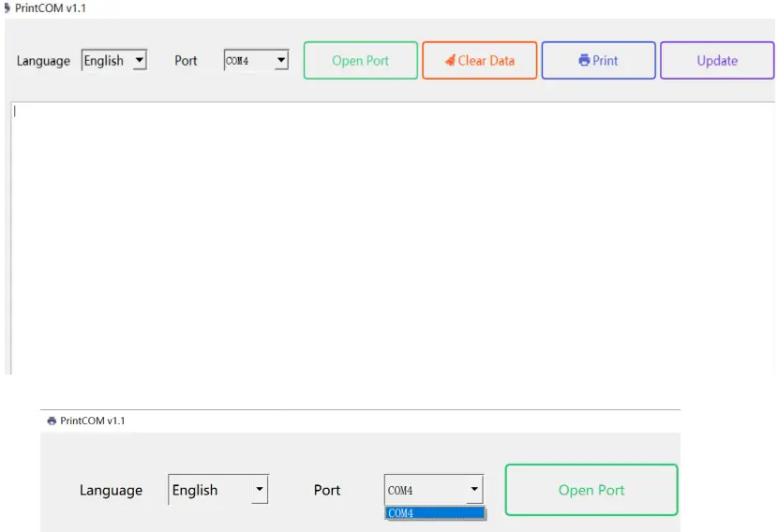Click the printer icon on Print button
778x532 pixels.
584,61
